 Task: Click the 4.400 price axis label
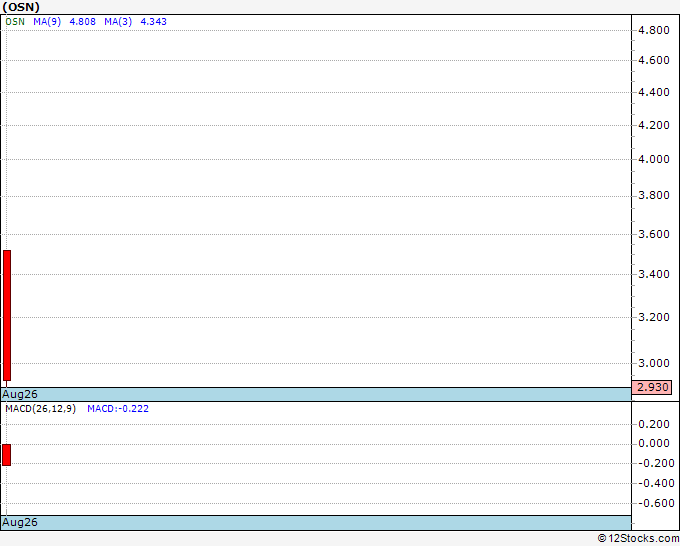654,92
